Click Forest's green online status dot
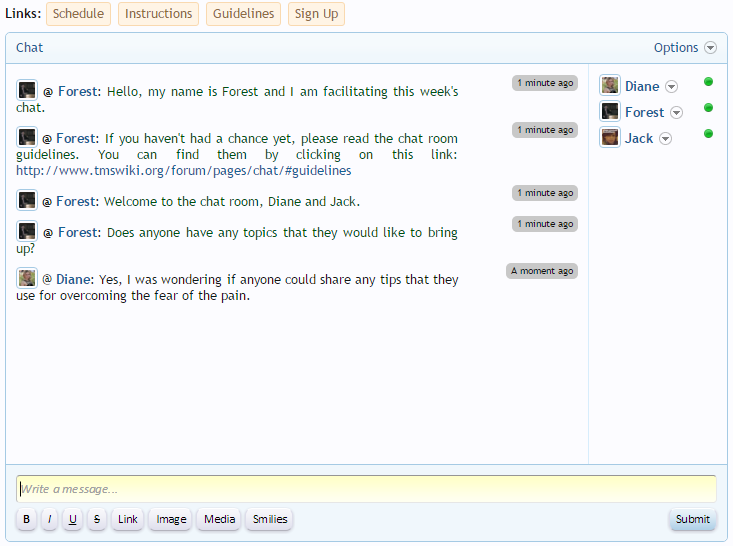Viewport: 733px width, 546px height. coord(709,108)
